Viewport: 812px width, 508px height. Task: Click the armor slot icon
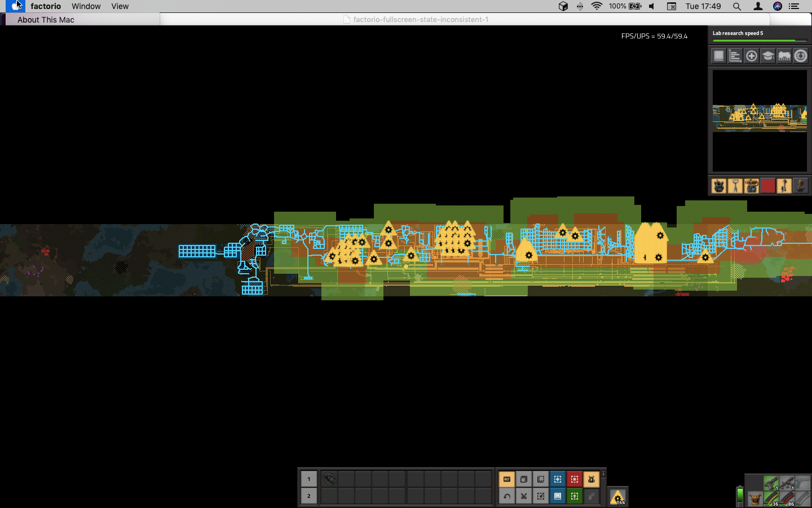[755, 499]
